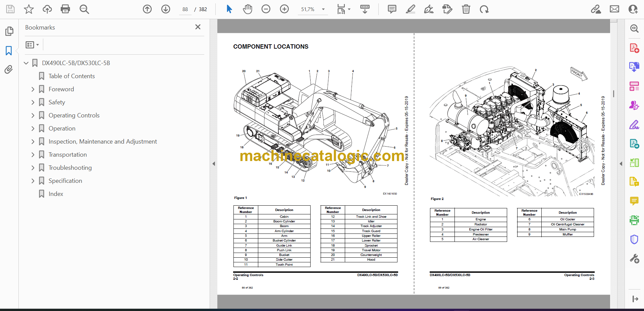Image resolution: width=644 pixels, height=311 pixels.
Task: Zoom in with the plus button
Action: pyautogui.click(x=284, y=9)
